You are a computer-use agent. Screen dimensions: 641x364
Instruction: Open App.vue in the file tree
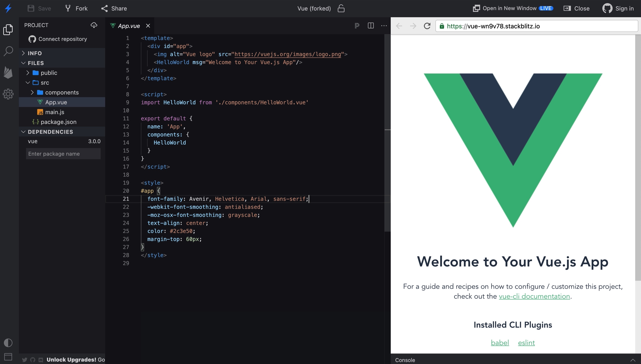point(62,102)
